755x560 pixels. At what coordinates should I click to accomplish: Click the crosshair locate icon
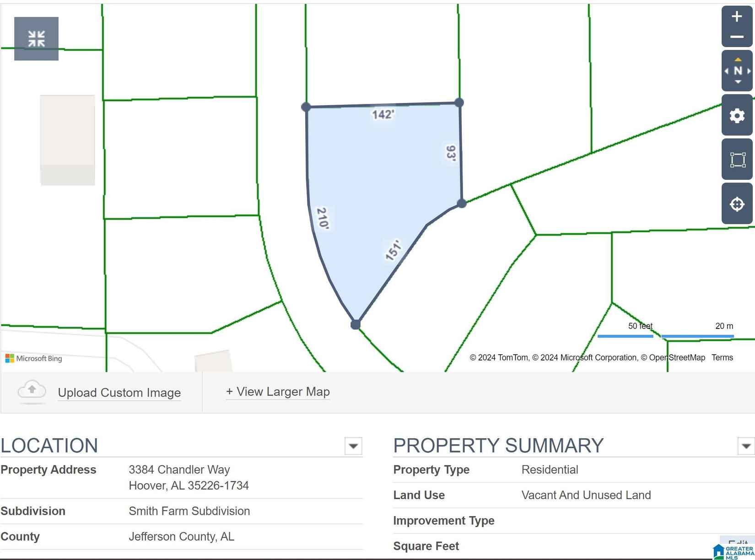(x=737, y=204)
